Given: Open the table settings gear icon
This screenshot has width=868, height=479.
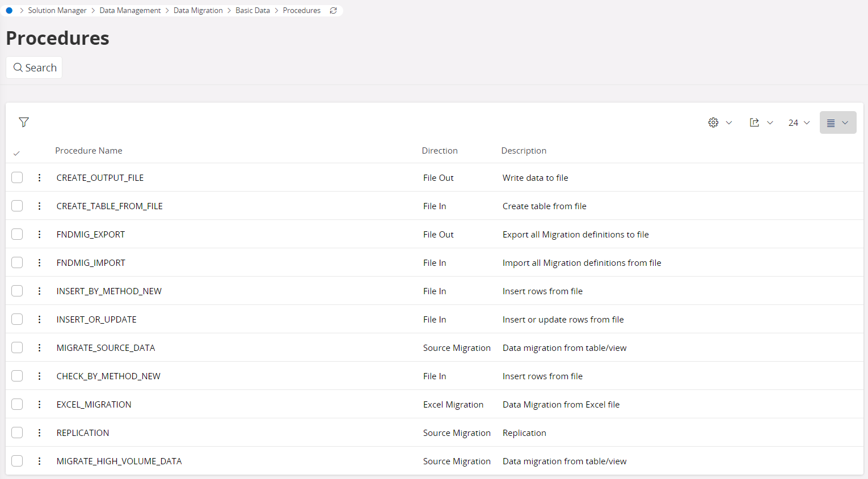Looking at the screenshot, I should click(x=713, y=122).
